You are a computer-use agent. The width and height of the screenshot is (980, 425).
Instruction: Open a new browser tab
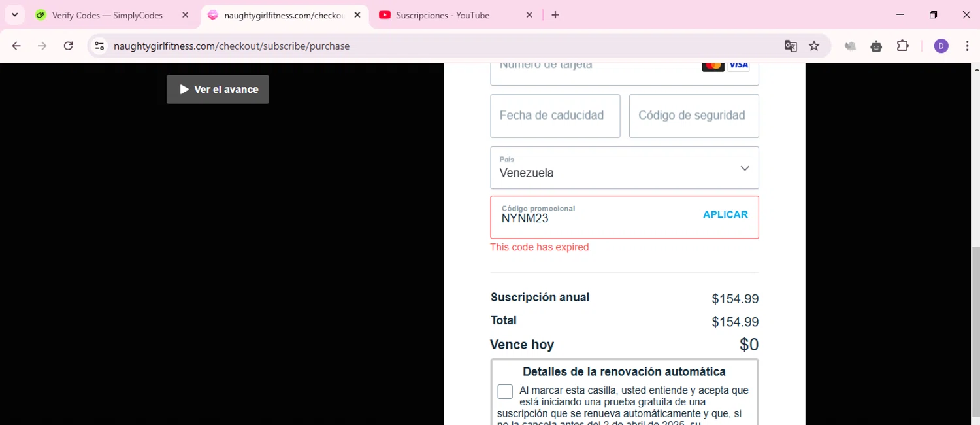(x=555, y=15)
